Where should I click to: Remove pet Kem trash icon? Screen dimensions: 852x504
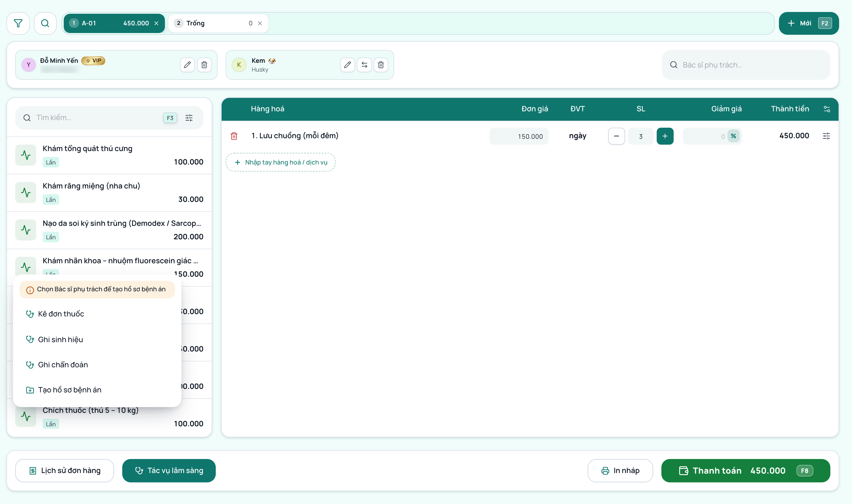tap(381, 65)
